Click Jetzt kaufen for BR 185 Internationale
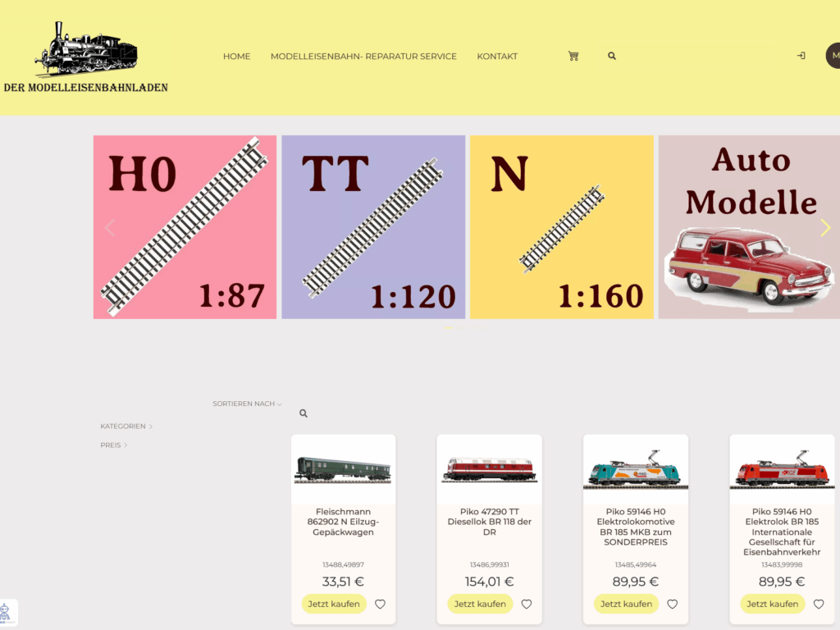Viewport: 840px width, 630px height. [773, 604]
